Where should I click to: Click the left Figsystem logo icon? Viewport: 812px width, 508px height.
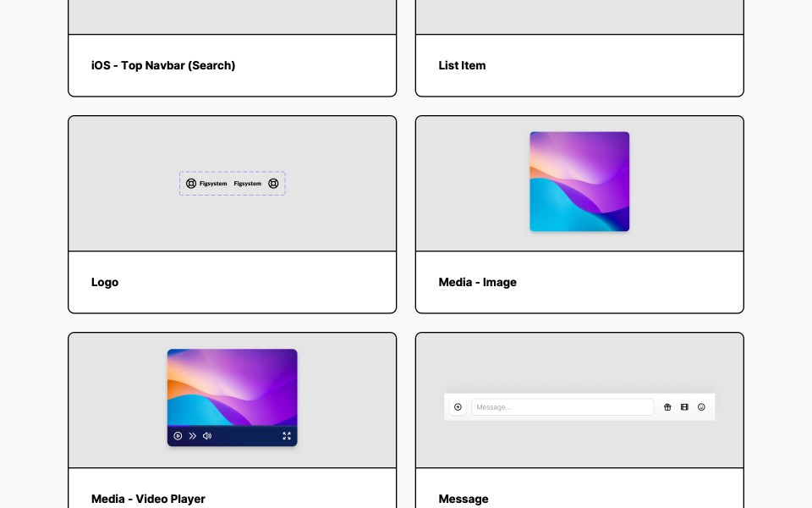pos(191,184)
